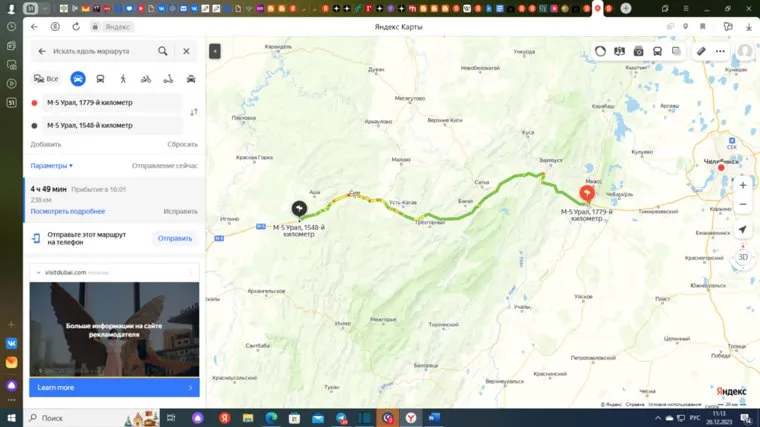This screenshot has height=427, width=760.
Task: Select the scooter route mode
Action: [x=168, y=78]
